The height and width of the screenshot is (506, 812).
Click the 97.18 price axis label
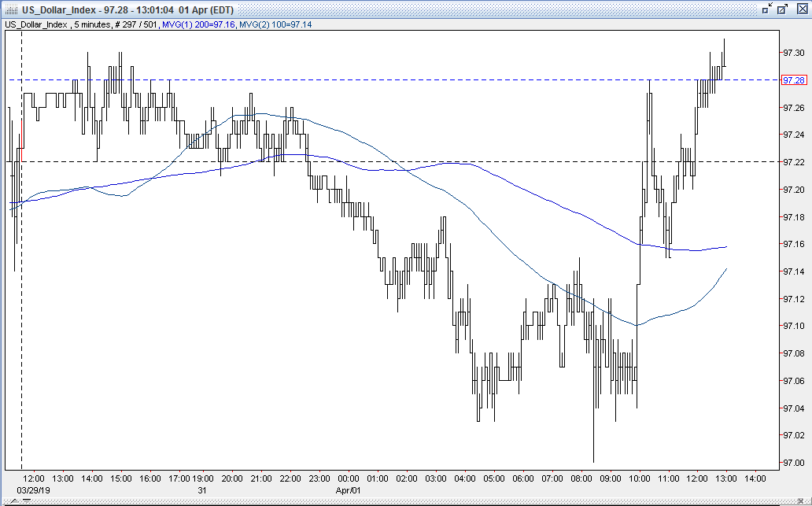point(793,217)
